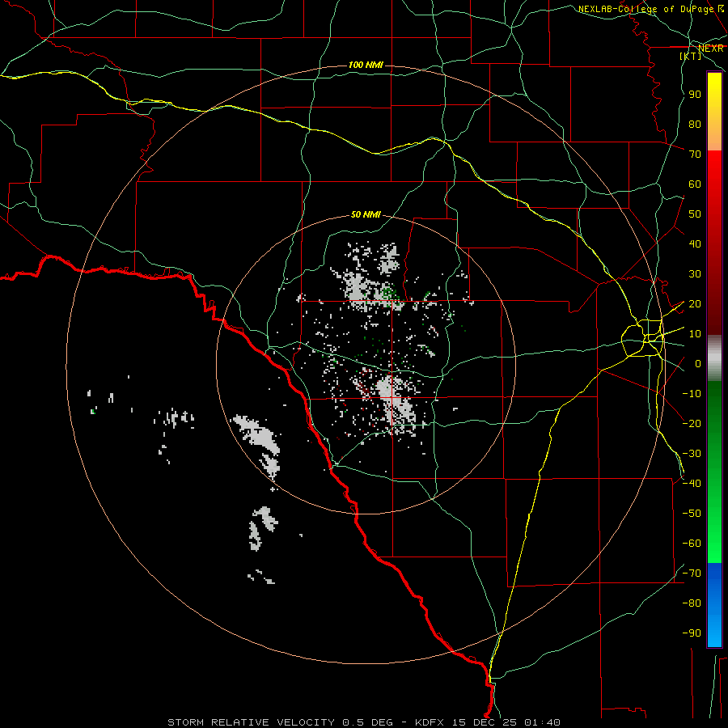
Task: Click the positive 90 value on velocity scale
Action: click(x=695, y=95)
